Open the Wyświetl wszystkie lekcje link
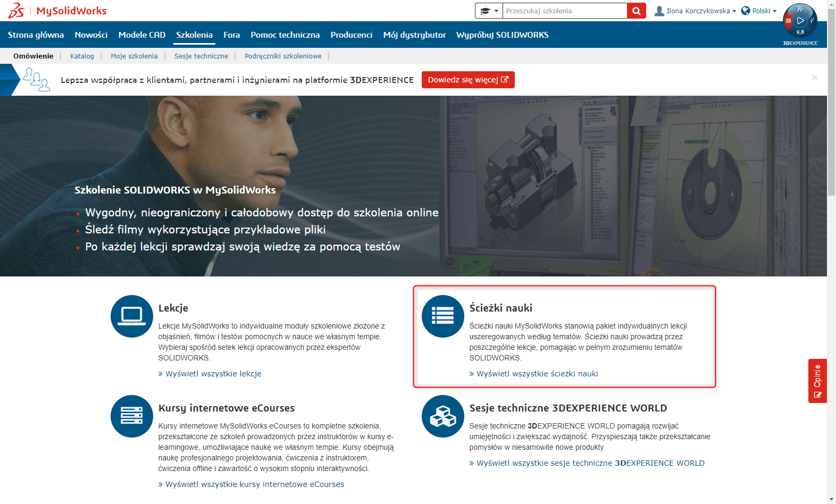The height and width of the screenshot is (504, 836). click(213, 374)
